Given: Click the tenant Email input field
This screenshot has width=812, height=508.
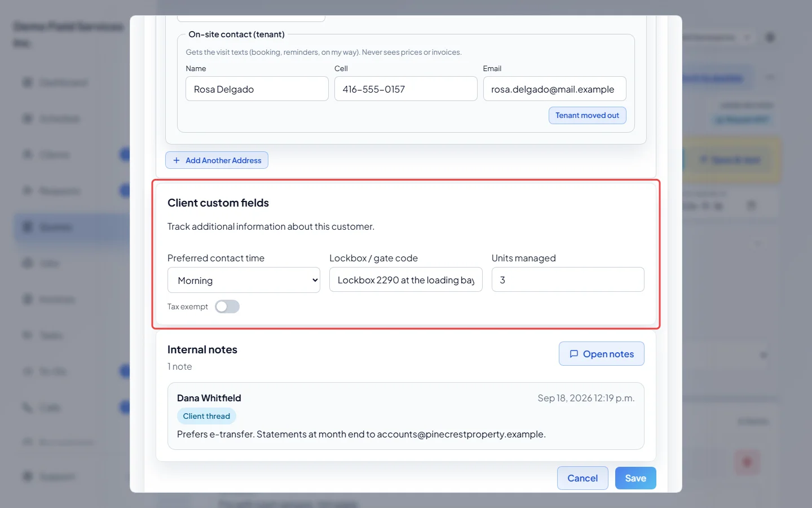Looking at the screenshot, I should pyautogui.click(x=555, y=89).
